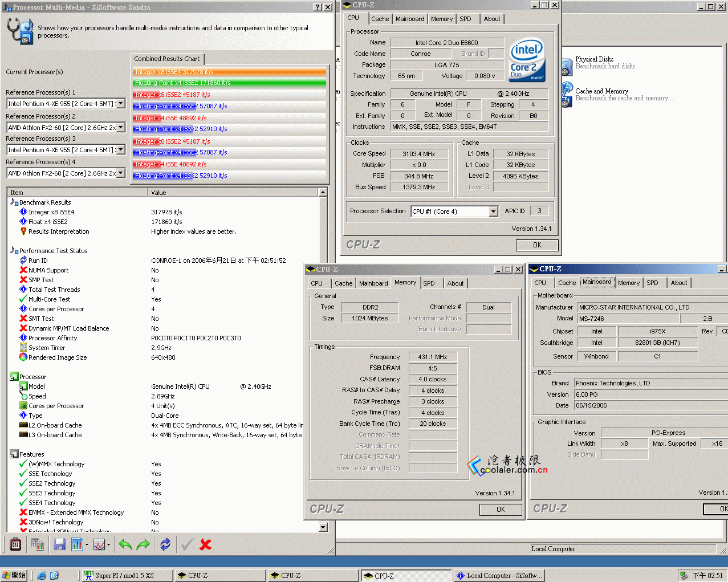Click the MS-7246 motherboard model field
The width and height of the screenshot is (728, 582).
click(628, 319)
